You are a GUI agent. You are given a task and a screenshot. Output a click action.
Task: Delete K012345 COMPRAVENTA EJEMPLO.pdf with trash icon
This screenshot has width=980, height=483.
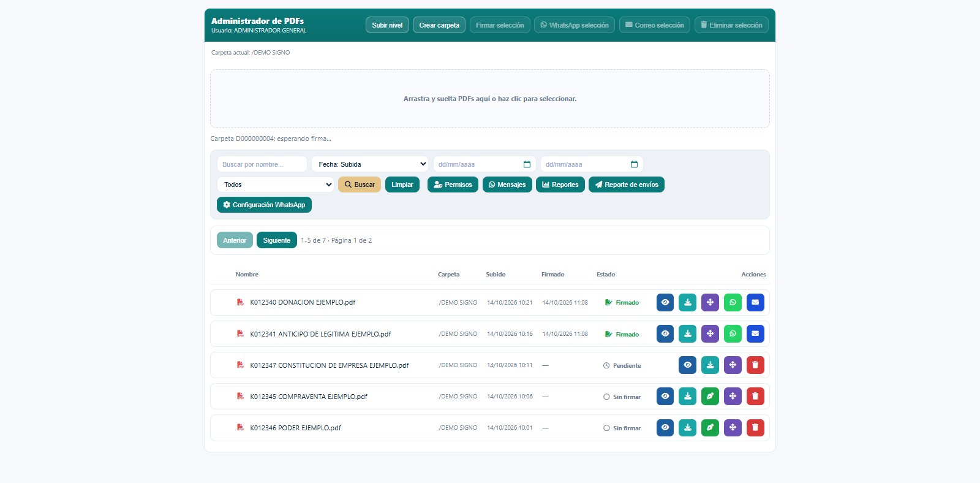coord(755,396)
